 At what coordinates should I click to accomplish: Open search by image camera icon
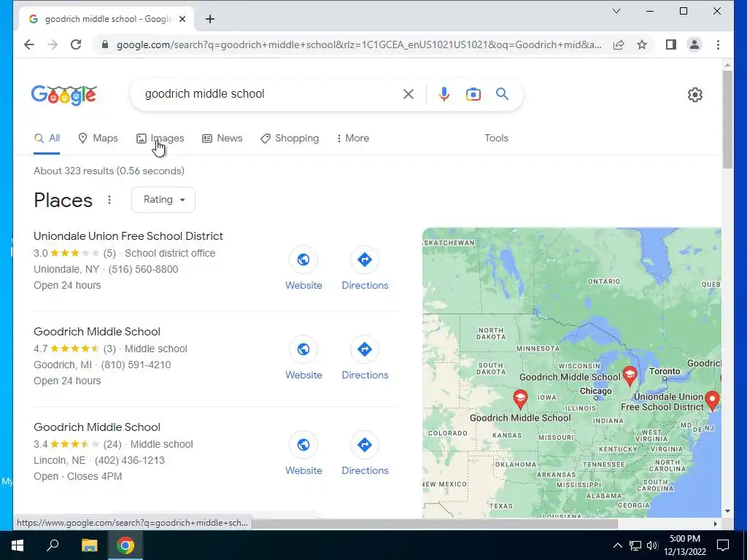(x=473, y=94)
